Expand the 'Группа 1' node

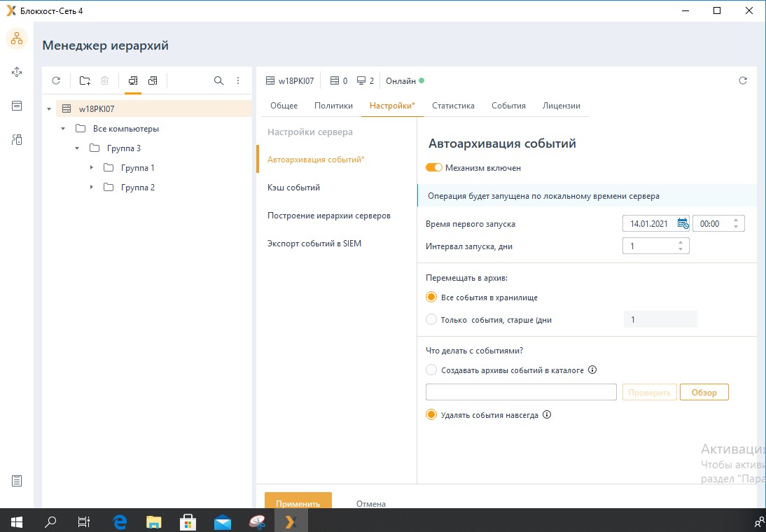[91, 167]
